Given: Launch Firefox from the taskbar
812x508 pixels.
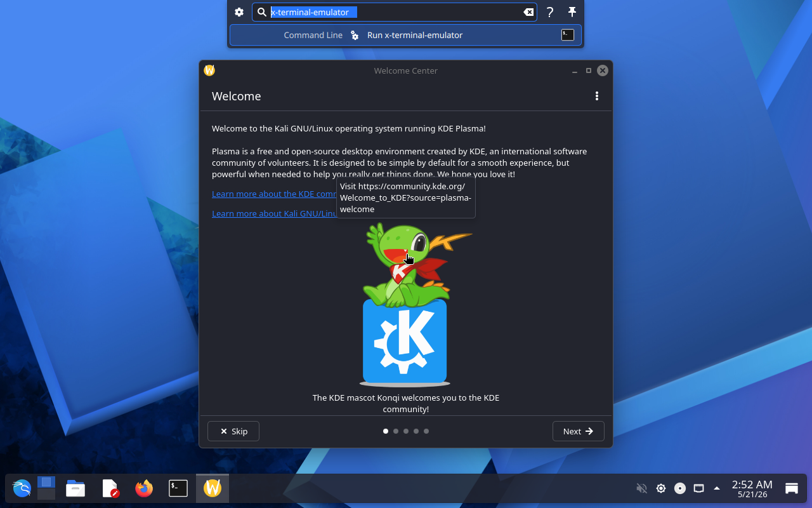Looking at the screenshot, I should click(144, 488).
